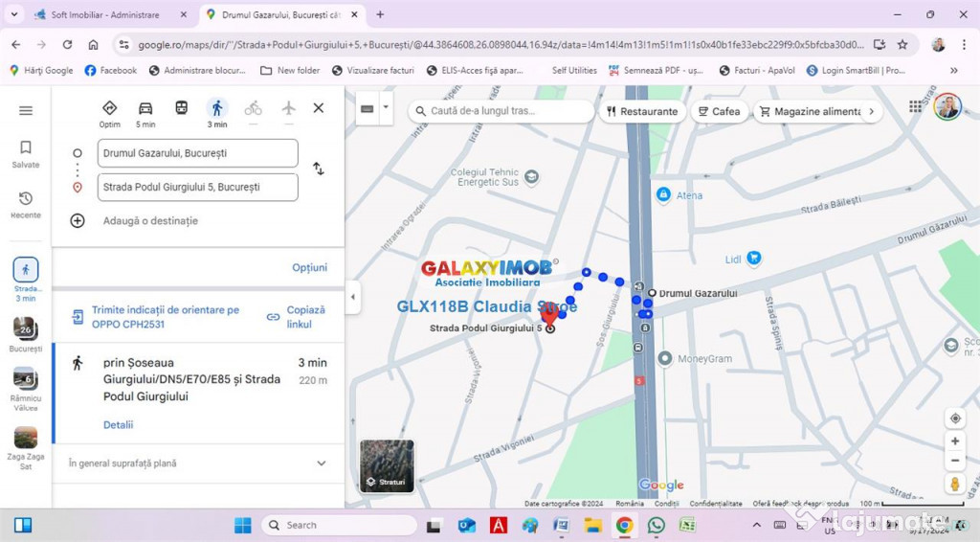Select the cycling travel mode
This screenshot has height=542, width=980.
[253, 109]
